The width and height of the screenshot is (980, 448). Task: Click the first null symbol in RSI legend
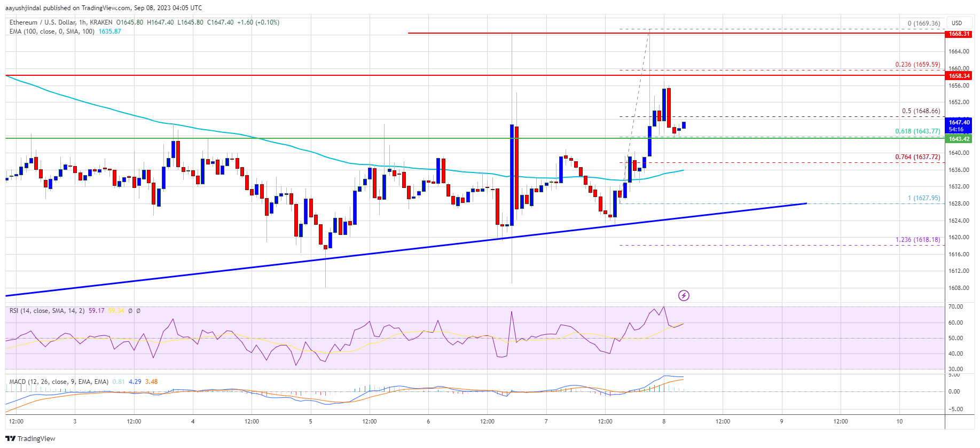130,311
